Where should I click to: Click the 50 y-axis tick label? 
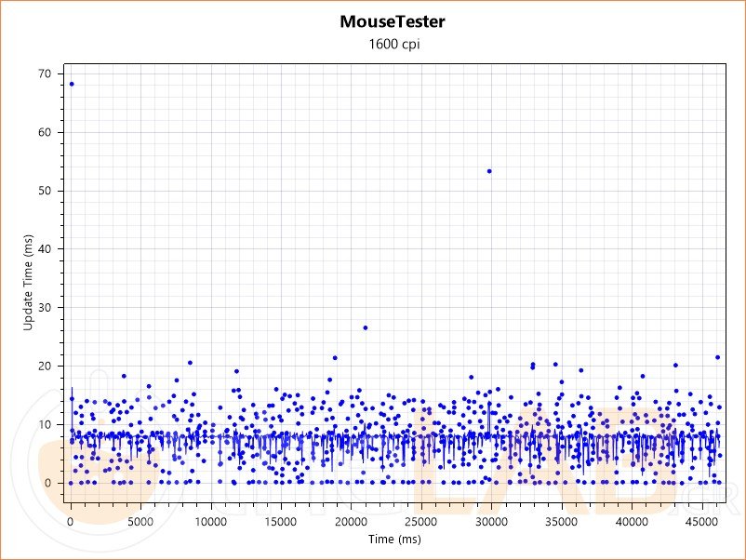pyautogui.click(x=45, y=191)
